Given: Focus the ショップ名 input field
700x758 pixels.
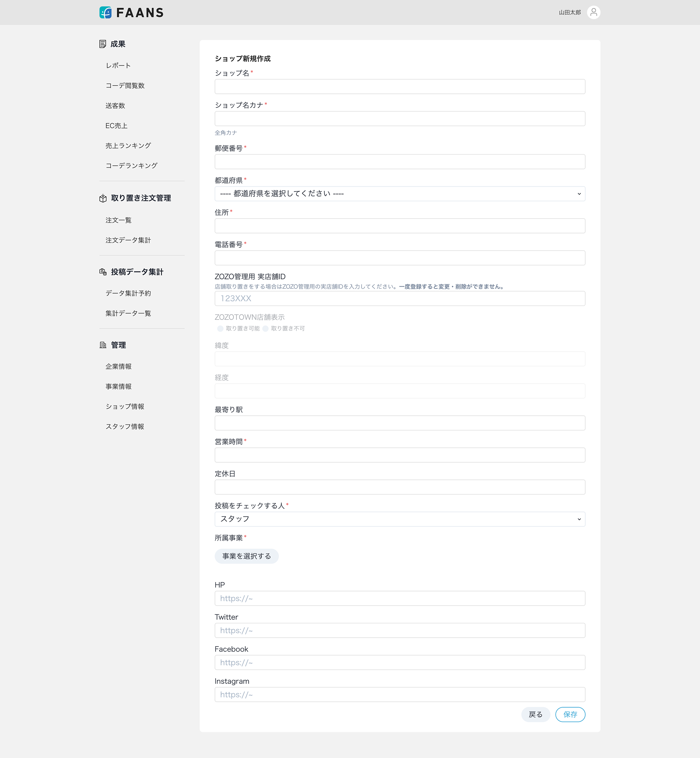Looking at the screenshot, I should pos(400,86).
